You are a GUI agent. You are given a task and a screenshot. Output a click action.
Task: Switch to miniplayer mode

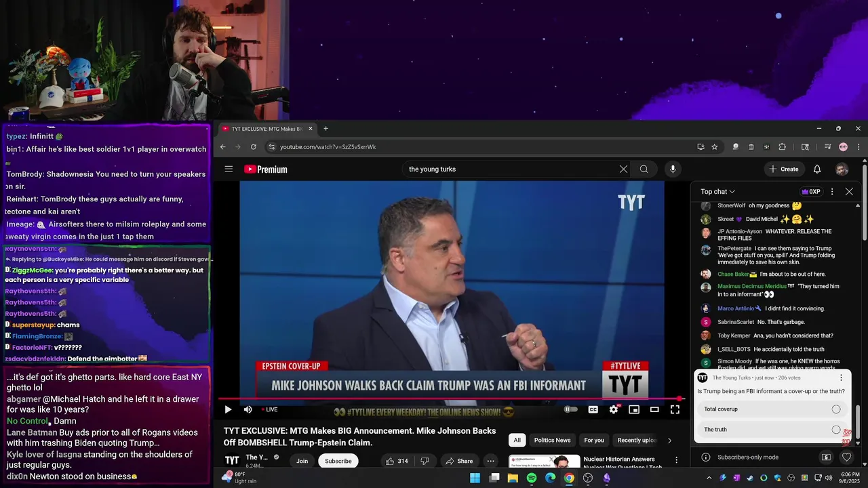634,409
